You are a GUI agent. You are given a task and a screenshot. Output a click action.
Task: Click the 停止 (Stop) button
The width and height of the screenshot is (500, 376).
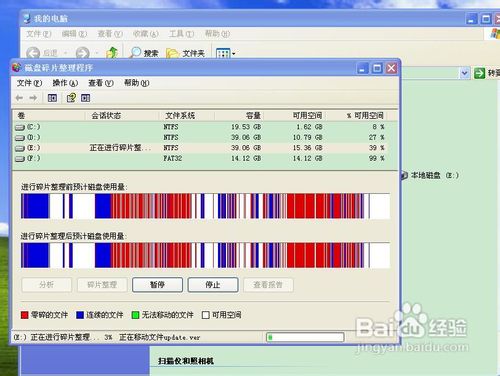213,285
